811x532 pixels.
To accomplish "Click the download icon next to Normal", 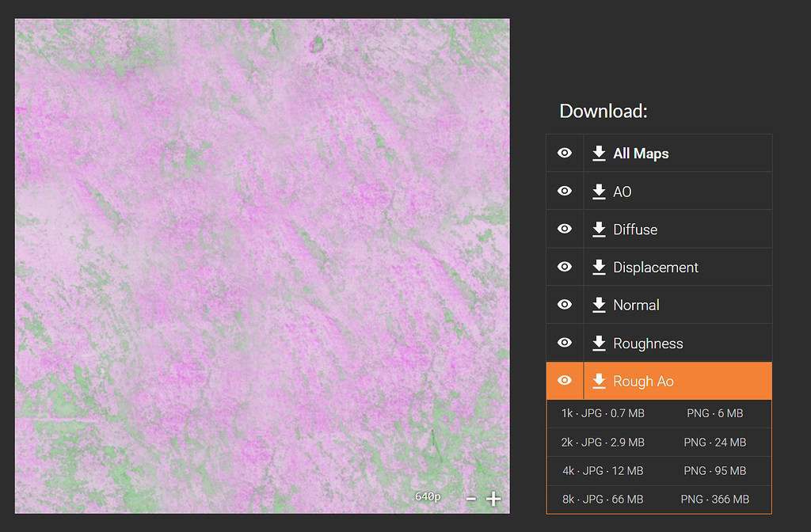I will point(599,305).
